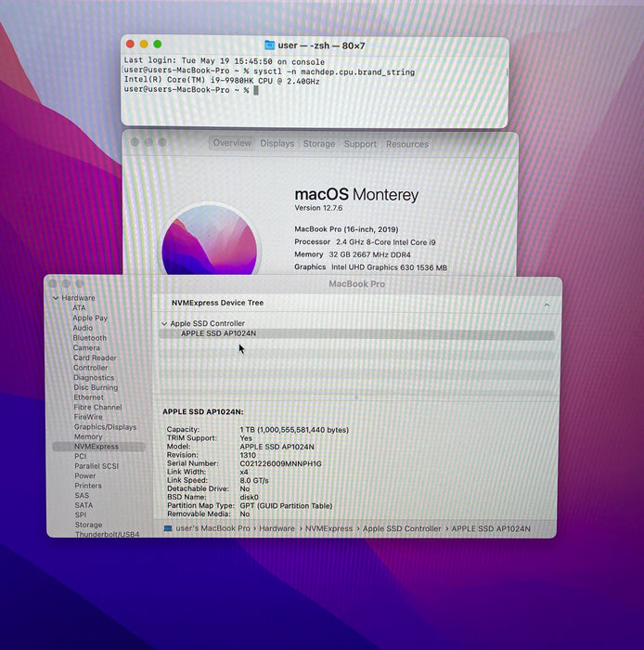Viewport: 644px width, 650px height.
Task: Select Printers in the sidebar
Action: pyautogui.click(x=88, y=486)
